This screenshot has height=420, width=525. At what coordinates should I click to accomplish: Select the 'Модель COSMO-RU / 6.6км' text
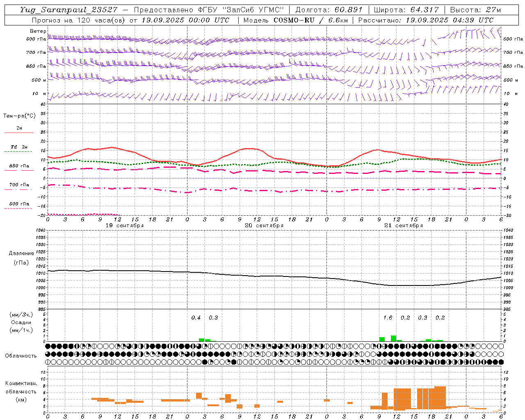[x=295, y=20]
